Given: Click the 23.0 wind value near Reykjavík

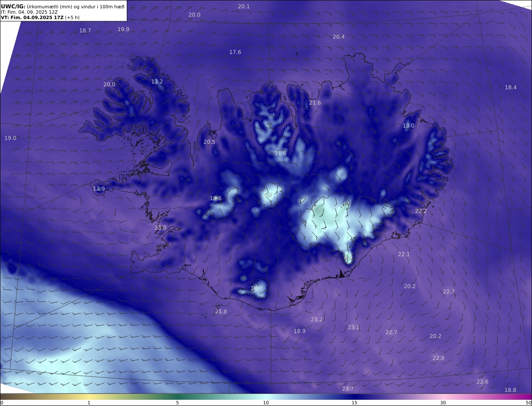Looking at the screenshot, I should pyautogui.click(x=160, y=227).
